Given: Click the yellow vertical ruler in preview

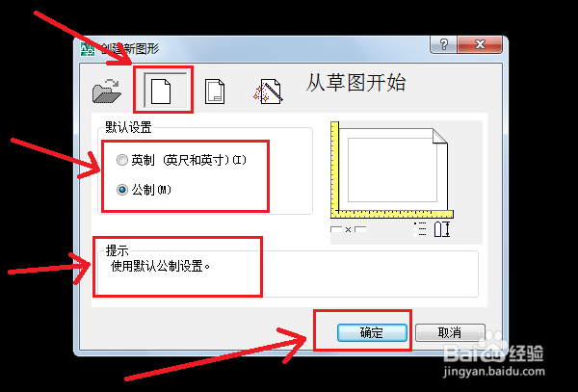Looking at the screenshot, I should [x=334, y=167].
